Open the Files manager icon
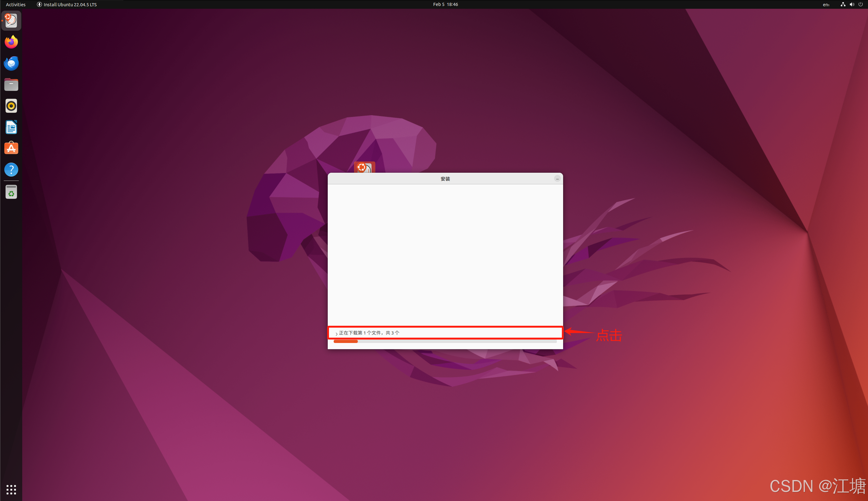Viewport: 868px width, 501px height. (11, 84)
